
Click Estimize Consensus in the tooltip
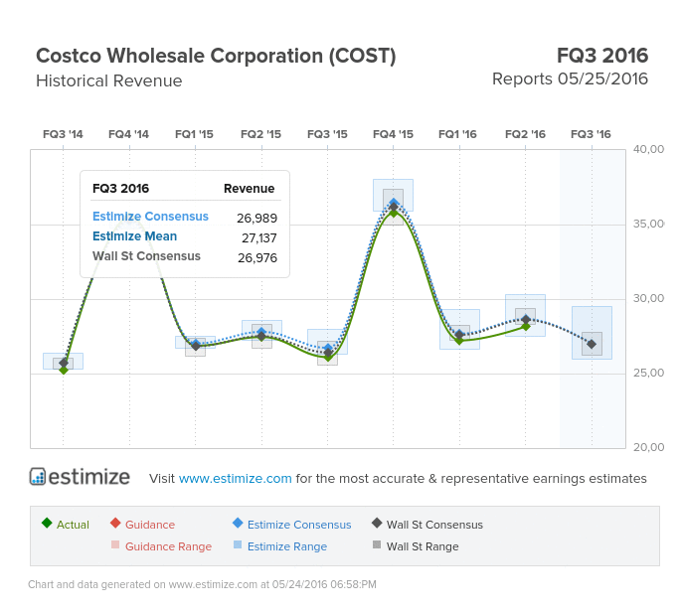(x=150, y=217)
